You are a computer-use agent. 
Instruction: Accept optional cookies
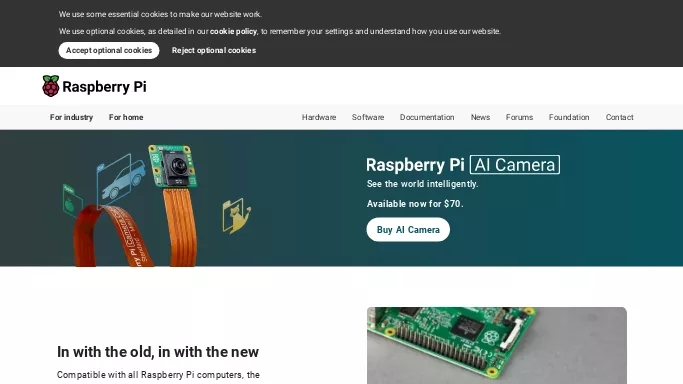click(x=109, y=51)
